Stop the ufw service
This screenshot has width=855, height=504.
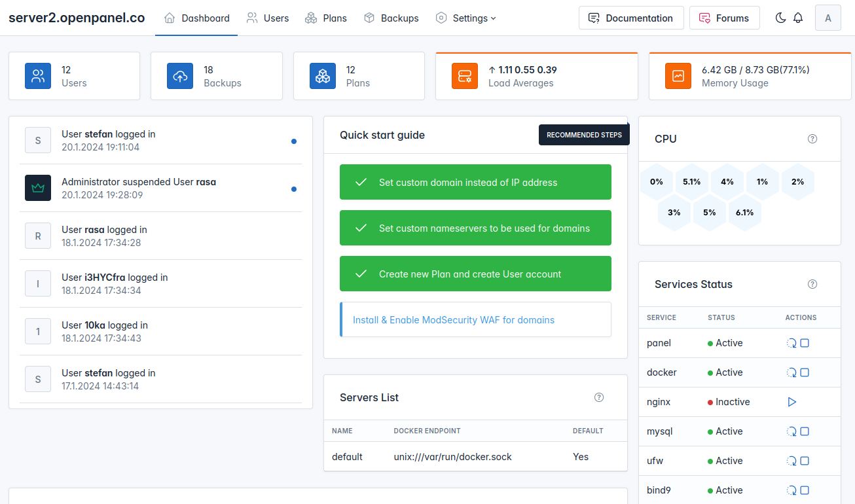[x=805, y=461]
